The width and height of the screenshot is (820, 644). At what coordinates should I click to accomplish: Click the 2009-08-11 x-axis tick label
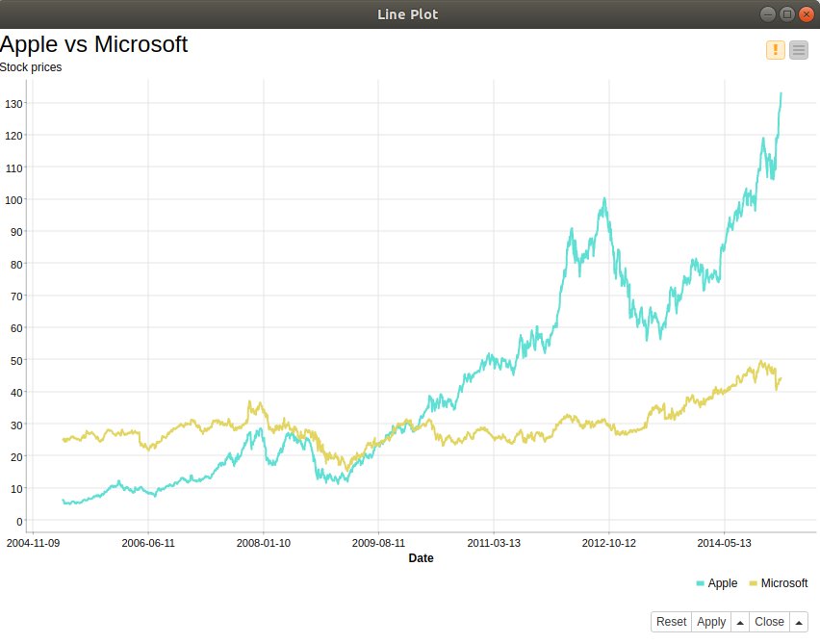coord(378,543)
